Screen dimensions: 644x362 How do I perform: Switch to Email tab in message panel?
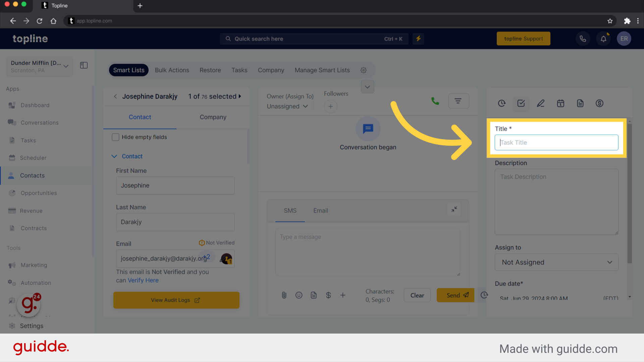pos(321,210)
